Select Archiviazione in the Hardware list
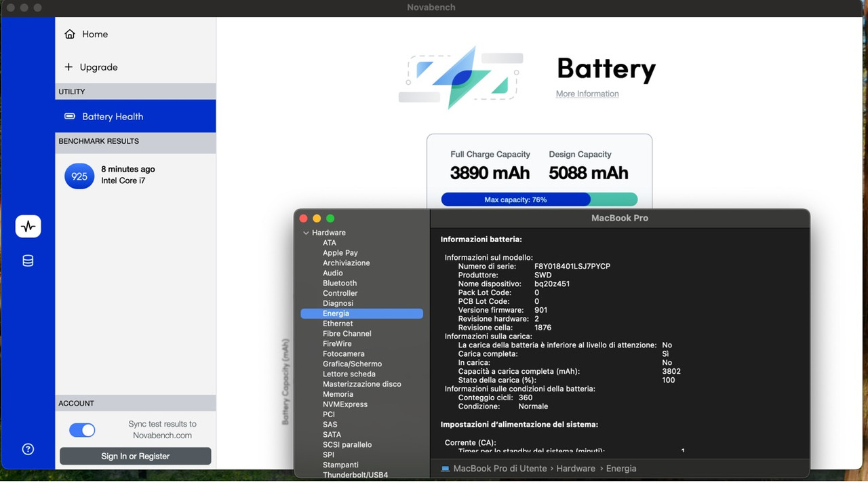Screen dimensions: 868x483 point(347,263)
